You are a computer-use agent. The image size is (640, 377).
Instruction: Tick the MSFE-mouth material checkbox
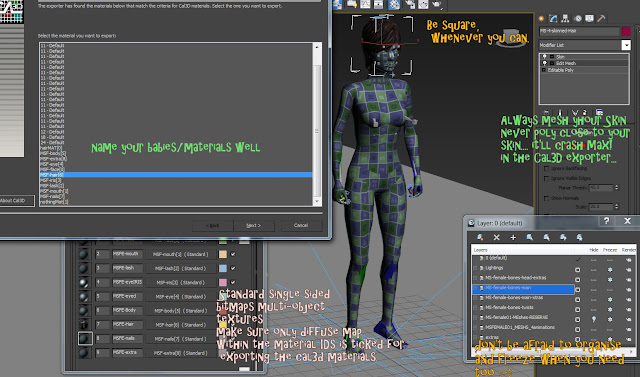(x=233, y=254)
